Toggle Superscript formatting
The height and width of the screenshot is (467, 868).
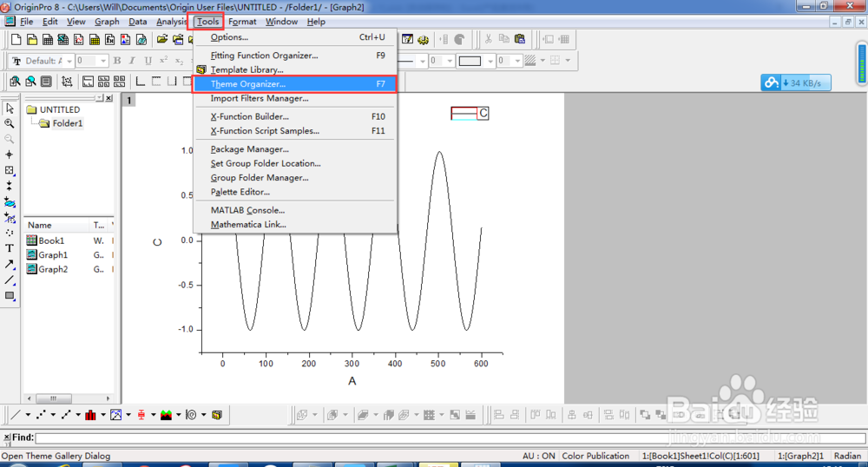coord(163,60)
